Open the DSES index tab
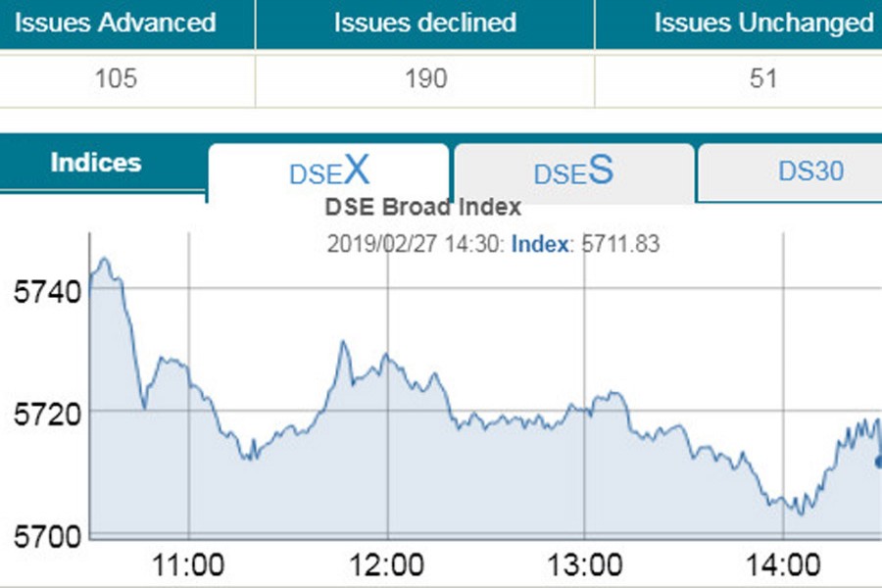The height and width of the screenshot is (588, 882). coord(573,172)
